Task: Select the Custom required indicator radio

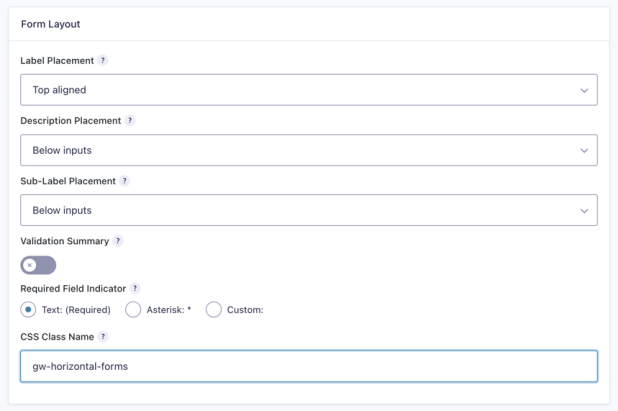Action: click(214, 310)
